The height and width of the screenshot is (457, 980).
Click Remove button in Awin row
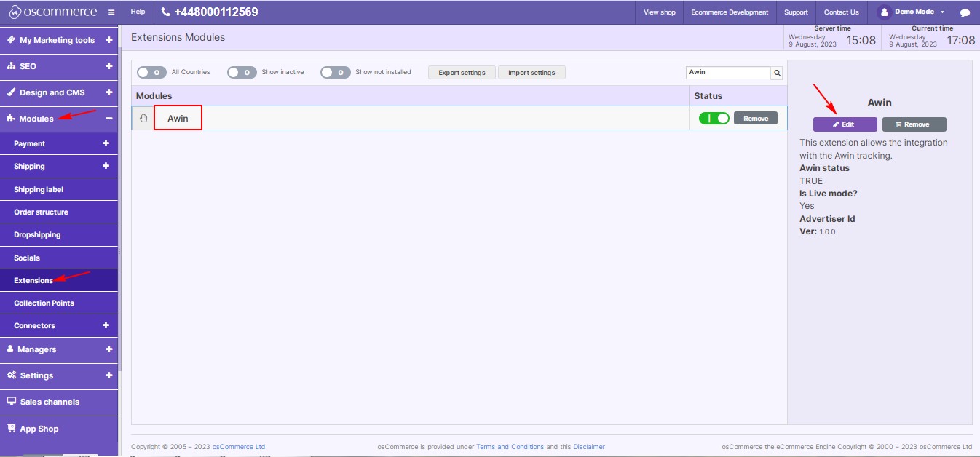756,118
